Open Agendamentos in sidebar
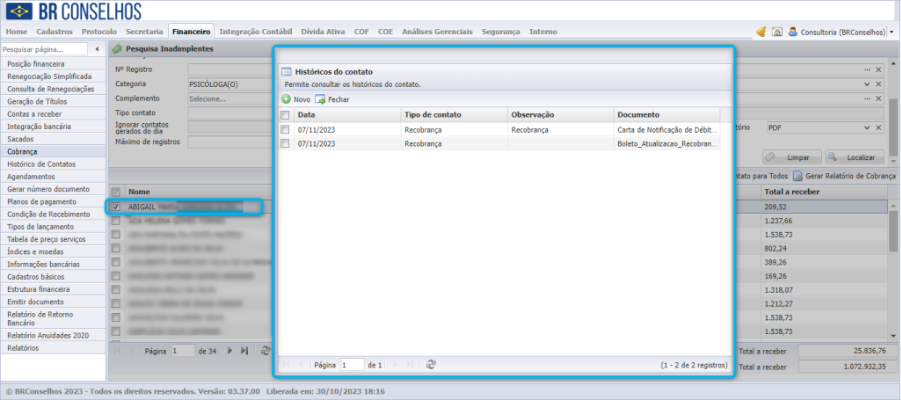 click(53, 177)
